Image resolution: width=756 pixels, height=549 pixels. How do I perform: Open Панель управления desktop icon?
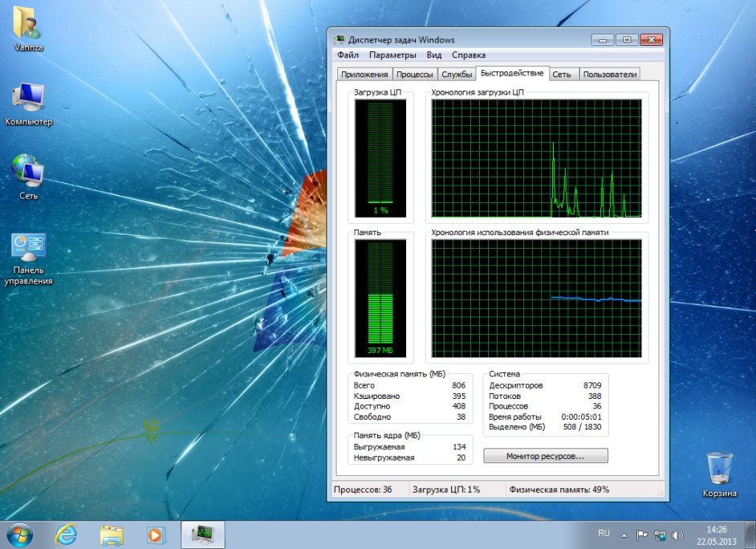coord(28,258)
